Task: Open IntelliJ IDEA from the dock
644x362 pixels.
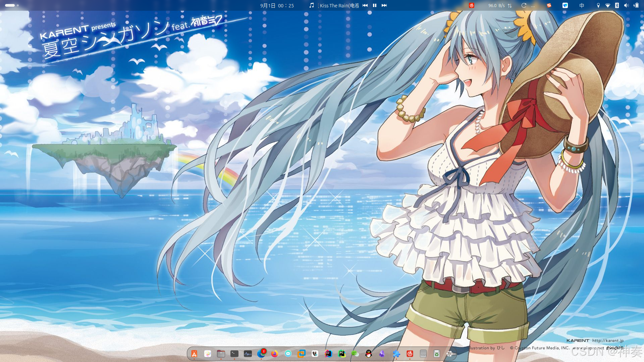Action: [x=328, y=354]
